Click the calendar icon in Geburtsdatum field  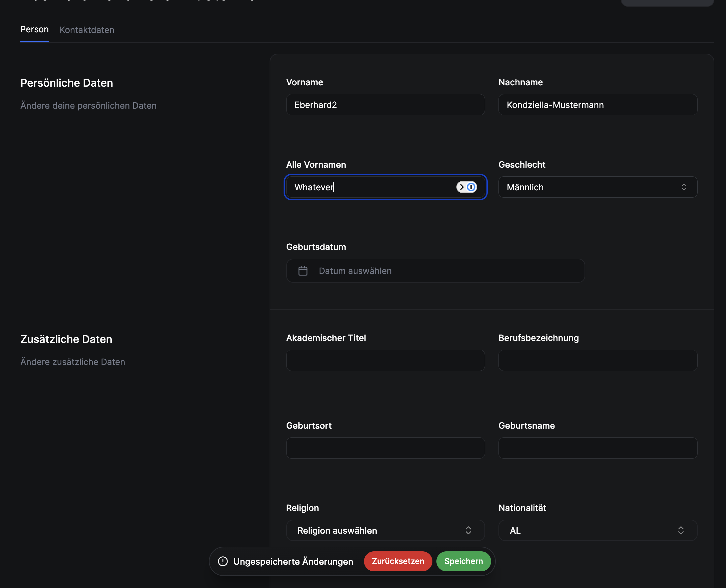303,271
